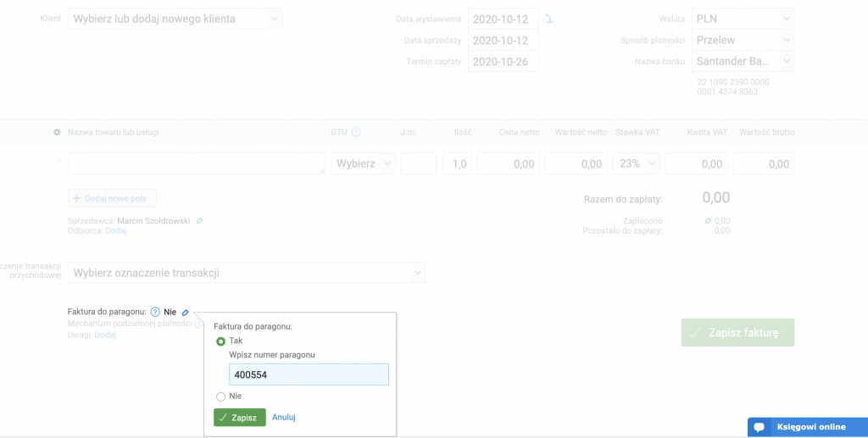
Task: Click the Wartość netto input field
Action: [576, 164]
